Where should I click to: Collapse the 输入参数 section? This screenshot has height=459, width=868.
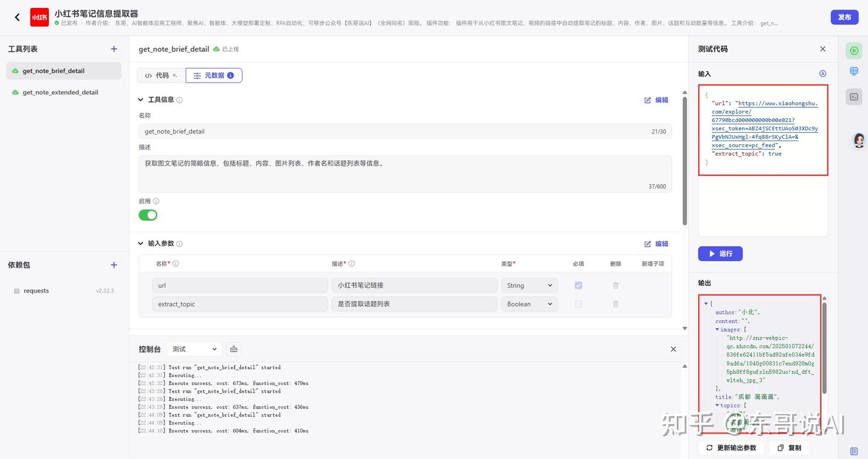click(x=141, y=244)
